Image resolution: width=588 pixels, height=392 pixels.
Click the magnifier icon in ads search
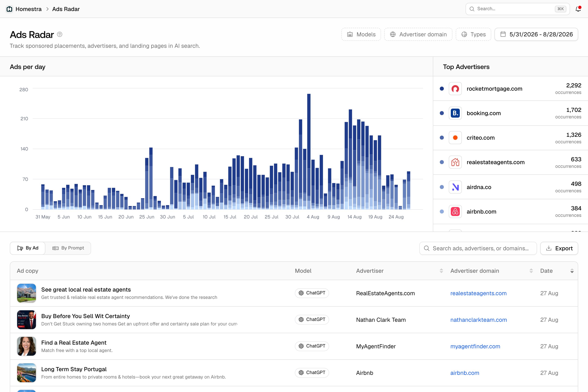[427, 248]
